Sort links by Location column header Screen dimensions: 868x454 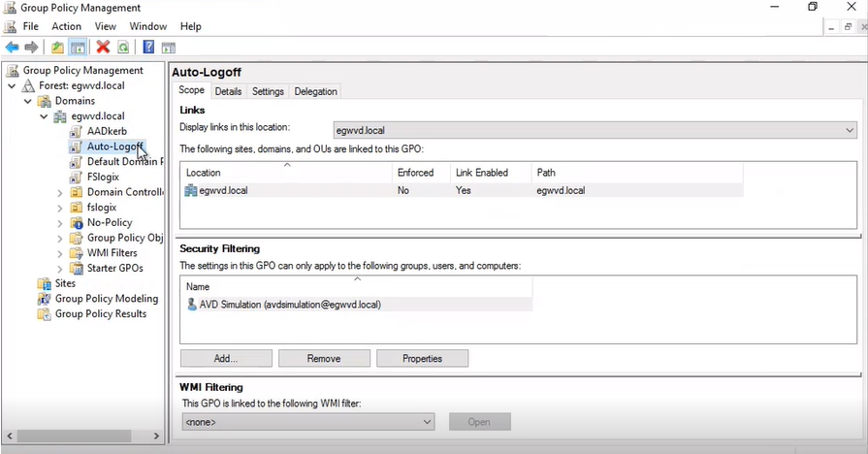[x=287, y=173]
